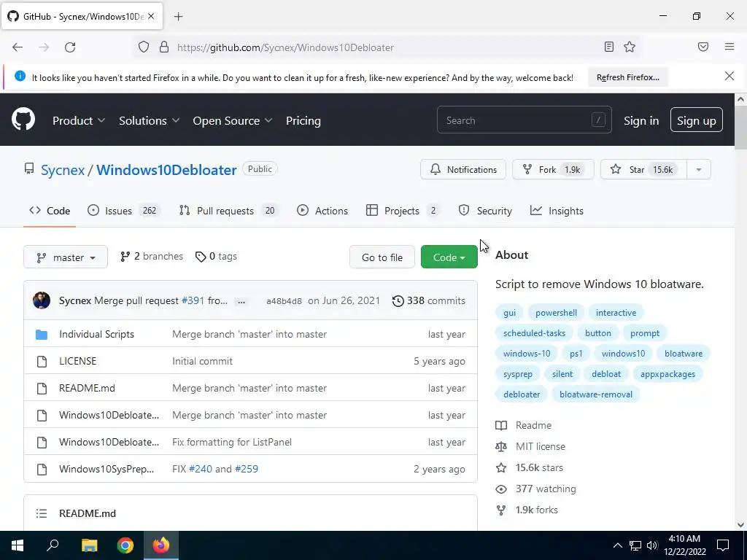The image size is (747, 560).
Task: Dismiss the Refresh Firefox notification bar
Action: pos(729,76)
